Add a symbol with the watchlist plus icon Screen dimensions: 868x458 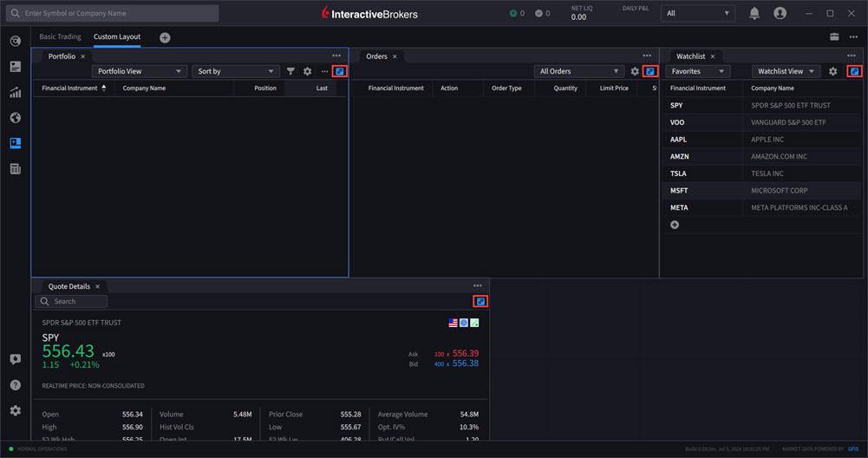click(675, 225)
